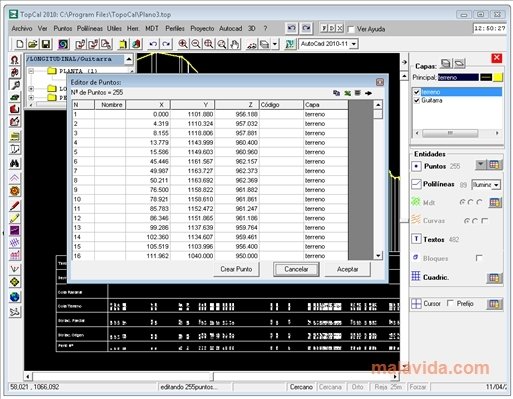Sort by the Capa column header

click(326, 105)
